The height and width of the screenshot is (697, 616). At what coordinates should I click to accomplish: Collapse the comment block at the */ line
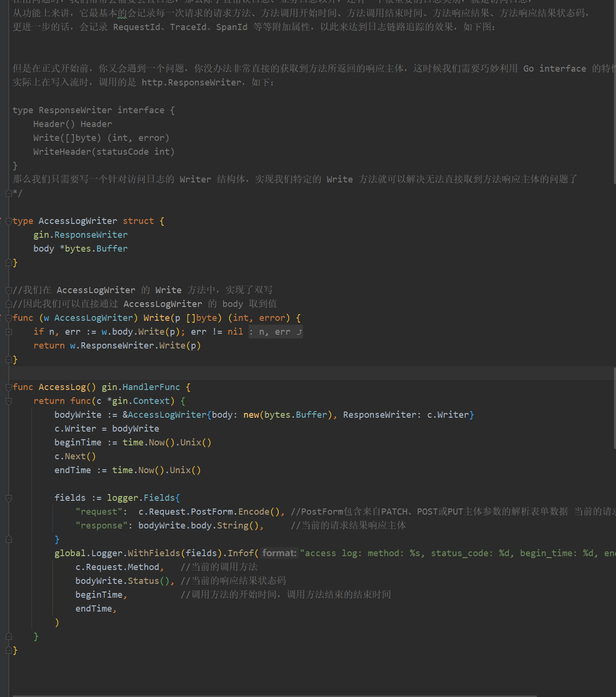click(9, 193)
